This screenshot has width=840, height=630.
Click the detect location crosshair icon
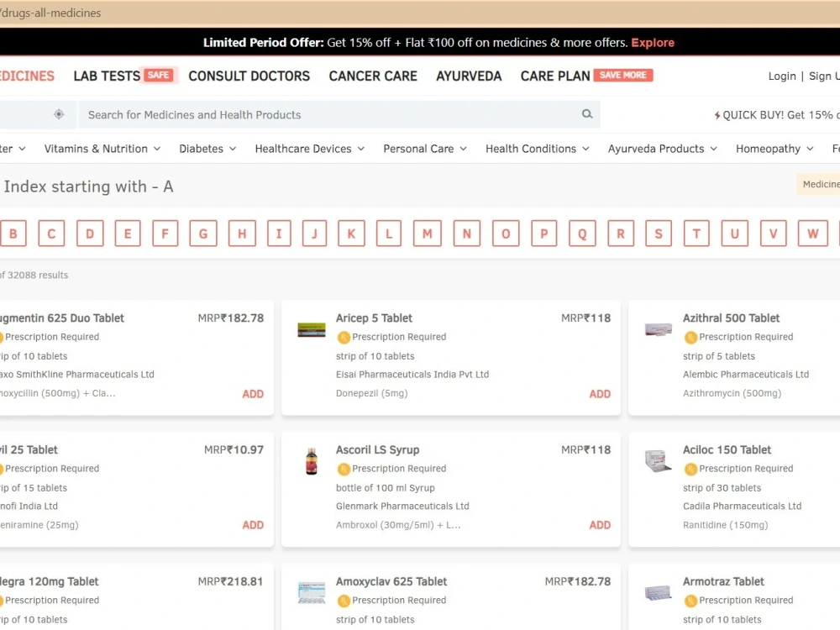59,114
